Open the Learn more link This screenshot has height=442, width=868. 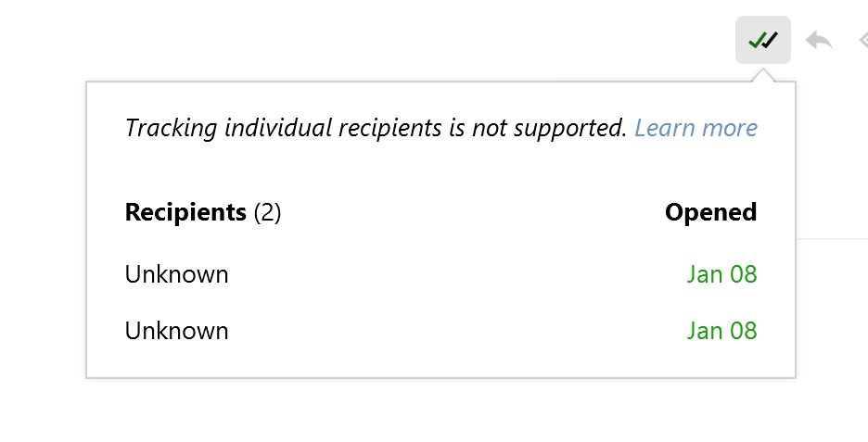point(696,128)
